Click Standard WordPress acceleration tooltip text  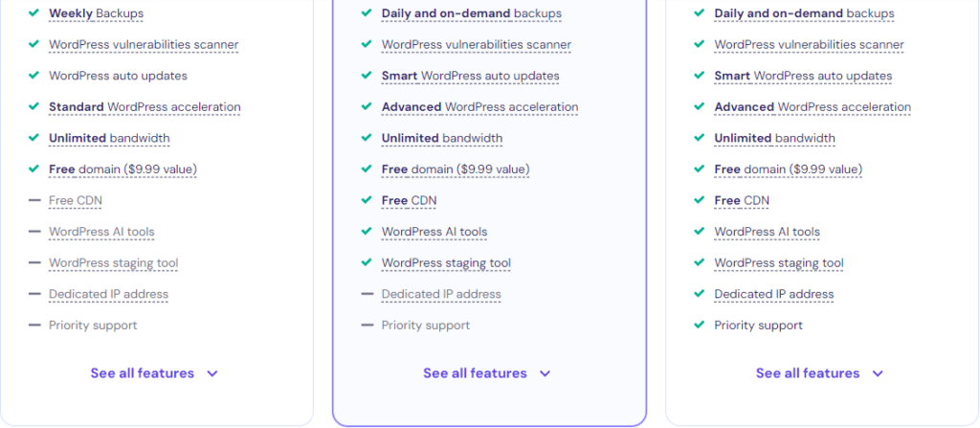(145, 107)
